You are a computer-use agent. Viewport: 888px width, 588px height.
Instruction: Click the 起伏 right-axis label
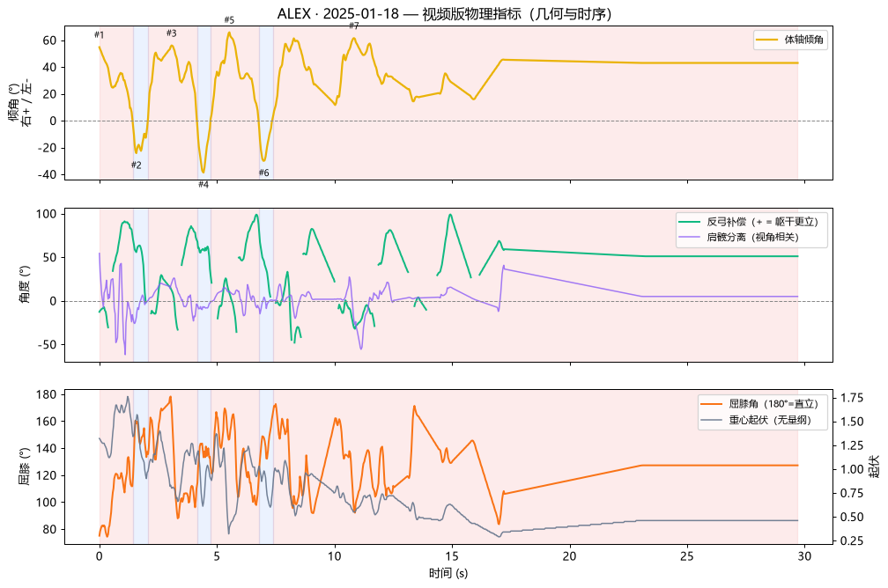[x=875, y=467]
